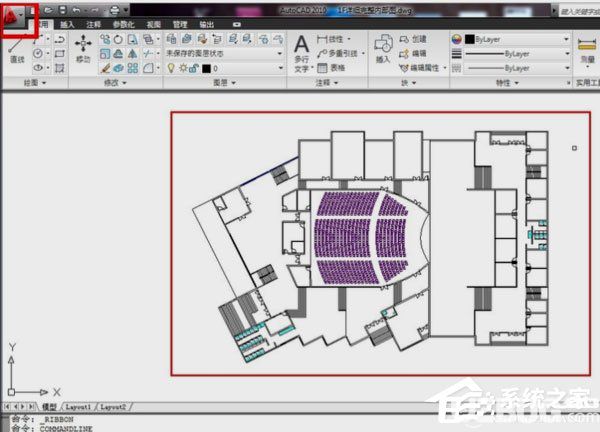The height and width of the screenshot is (432, 600).
Task: Click the keyword search input field
Action: 579,11
